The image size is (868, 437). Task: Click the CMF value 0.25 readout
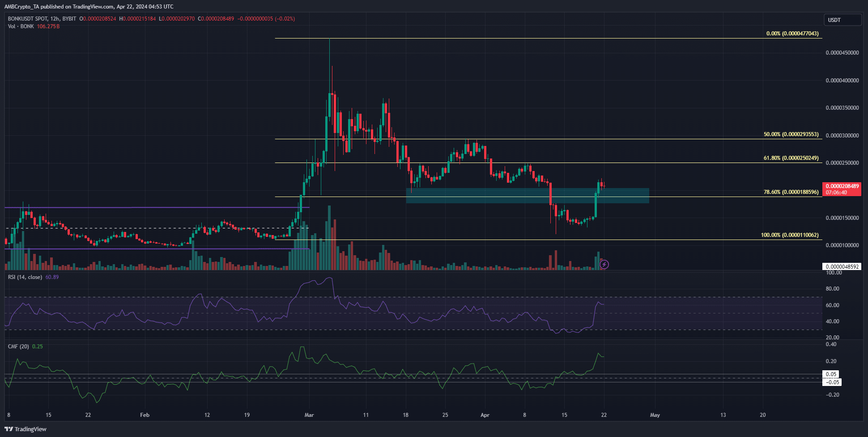(38, 347)
